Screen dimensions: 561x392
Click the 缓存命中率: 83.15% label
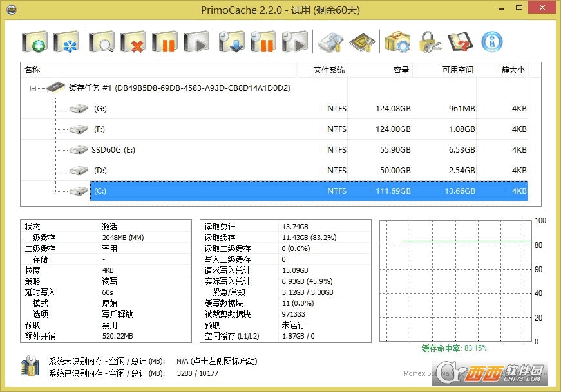[x=454, y=348]
